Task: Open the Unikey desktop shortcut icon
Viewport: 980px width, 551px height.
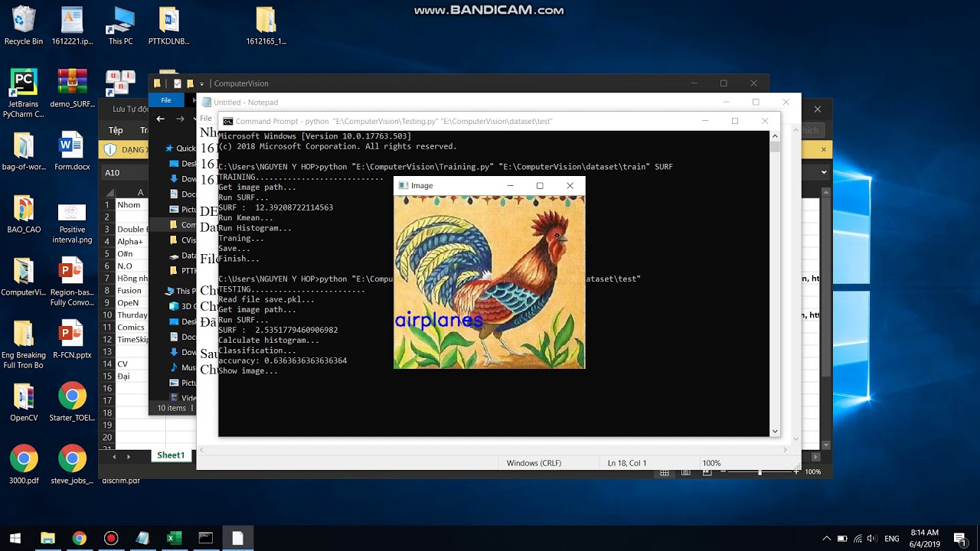Action: 120,82
